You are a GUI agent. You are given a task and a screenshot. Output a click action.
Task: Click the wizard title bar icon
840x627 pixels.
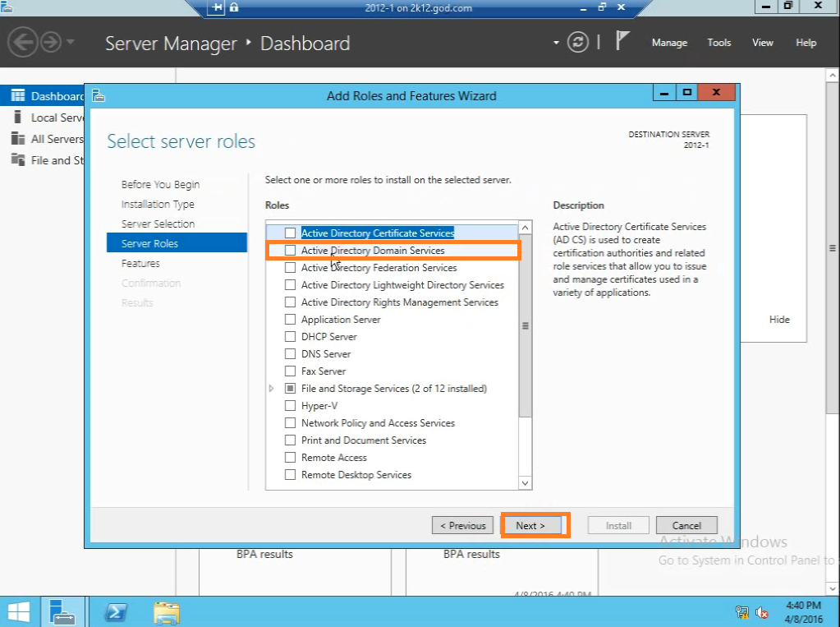(x=99, y=96)
